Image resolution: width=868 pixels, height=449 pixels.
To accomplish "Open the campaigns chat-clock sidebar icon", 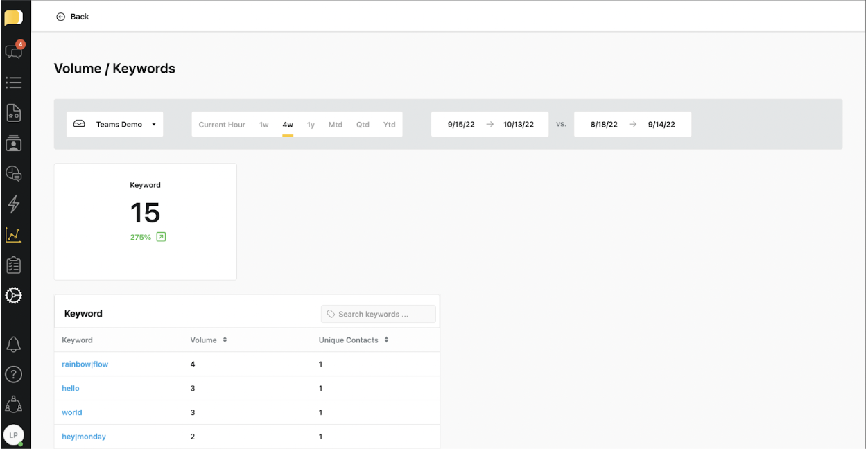I will point(14,174).
